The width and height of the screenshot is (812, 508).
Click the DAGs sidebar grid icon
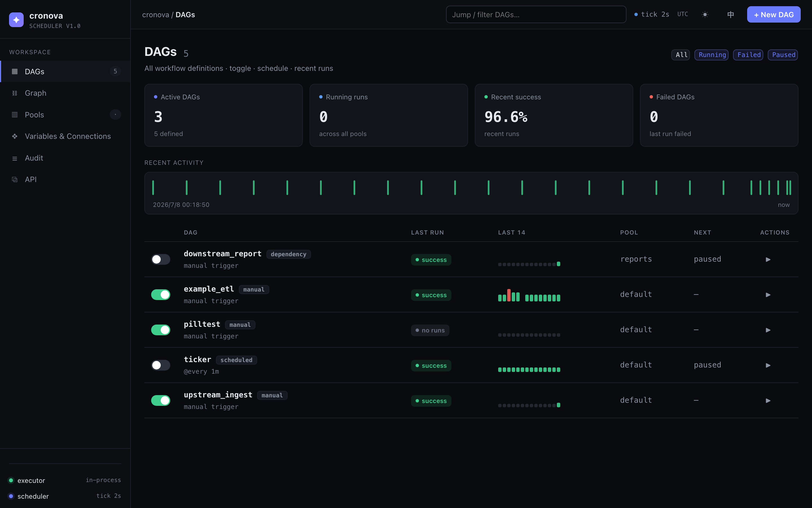(x=15, y=71)
